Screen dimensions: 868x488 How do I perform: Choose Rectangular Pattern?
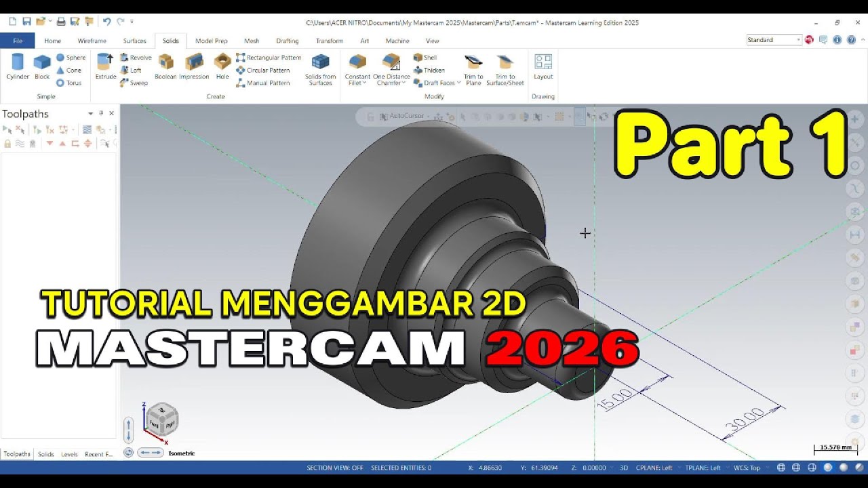coord(269,58)
